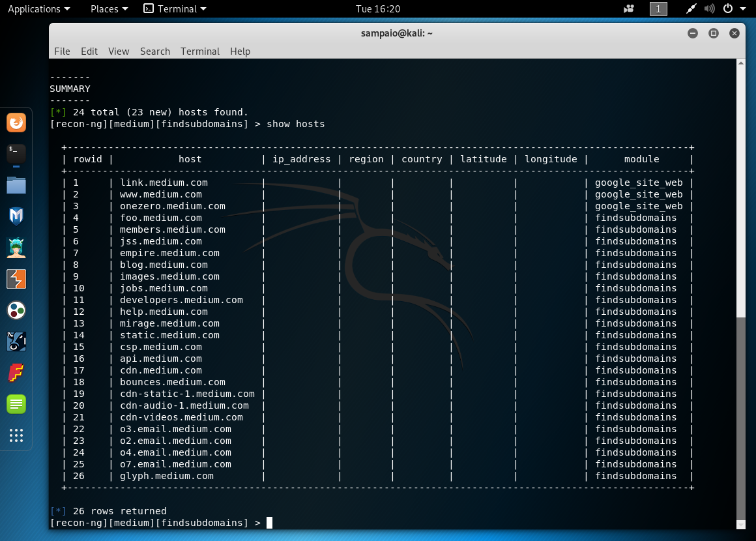This screenshot has width=756, height=541.
Task: Open the File menu in terminal
Action: [x=62, y=51]
